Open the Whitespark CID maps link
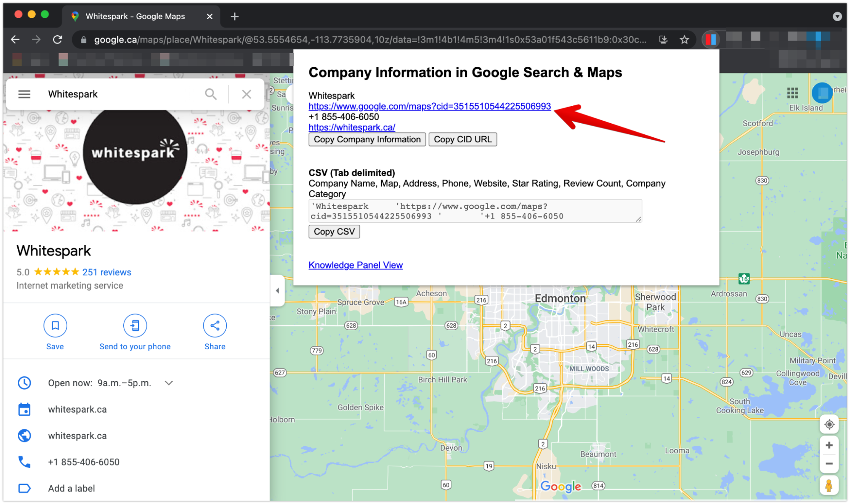This screenshot has height=504, width=850. click(x=429, y=106)
